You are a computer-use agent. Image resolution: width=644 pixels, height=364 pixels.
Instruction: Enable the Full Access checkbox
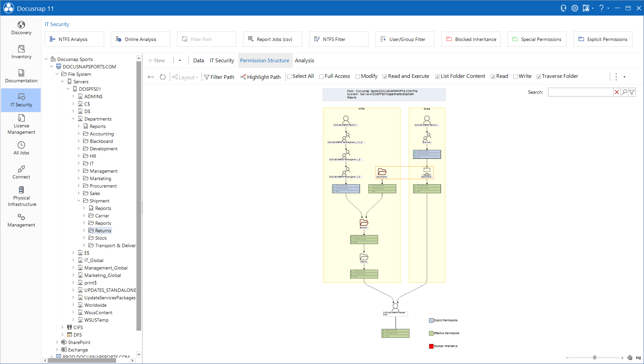(x=321, y=77)
